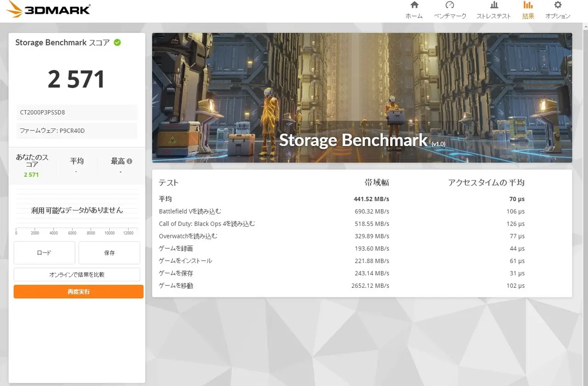Select the Battlefield V load test row
This screenshot has width=588, height=386.
coord(190,212)
